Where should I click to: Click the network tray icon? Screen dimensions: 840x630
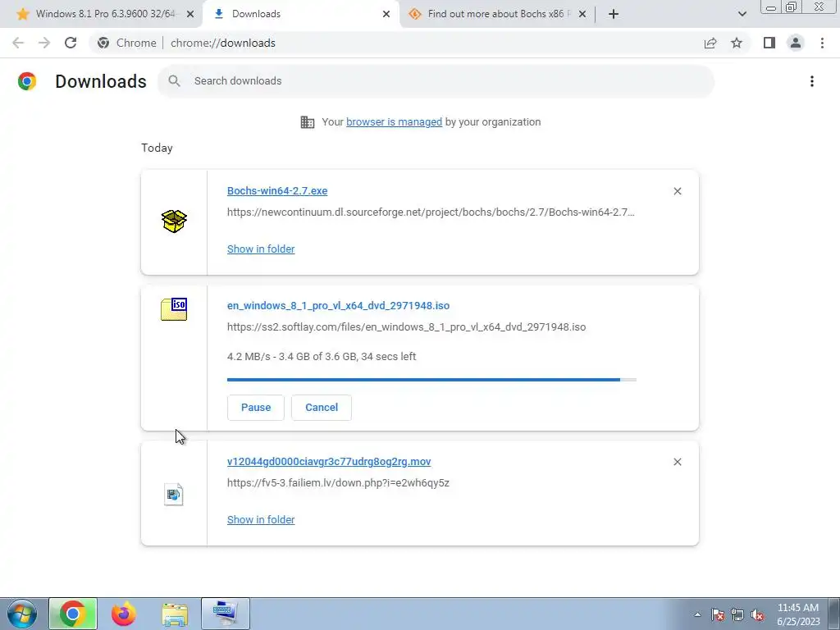tap(737, 614)
